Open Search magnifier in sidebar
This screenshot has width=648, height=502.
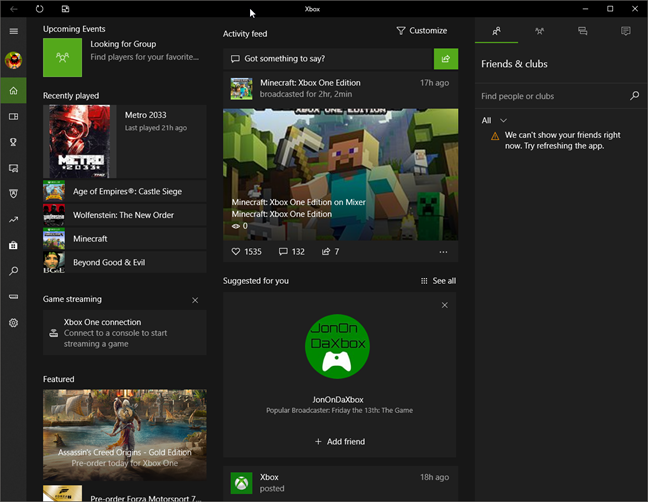pos(14,271)
